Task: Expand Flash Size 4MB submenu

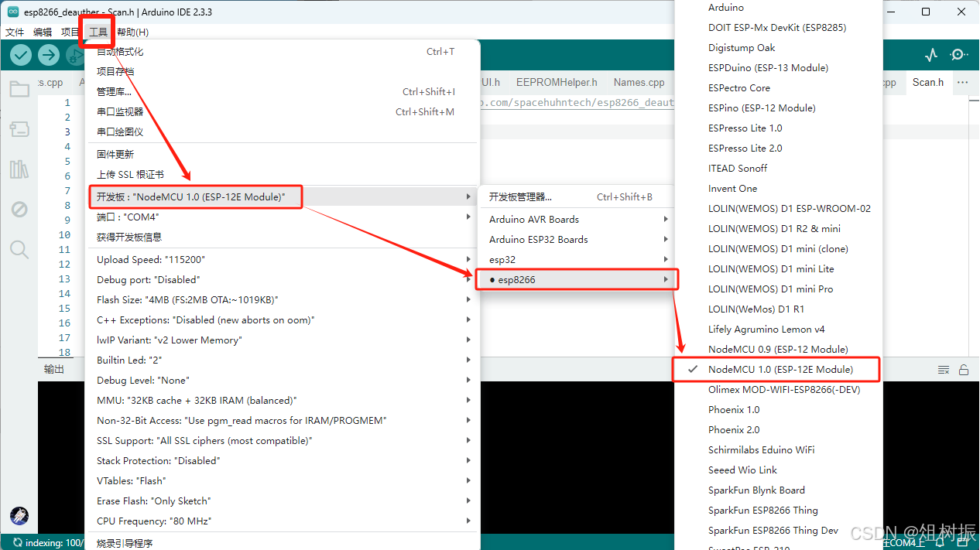Action: tap(283, 299)
